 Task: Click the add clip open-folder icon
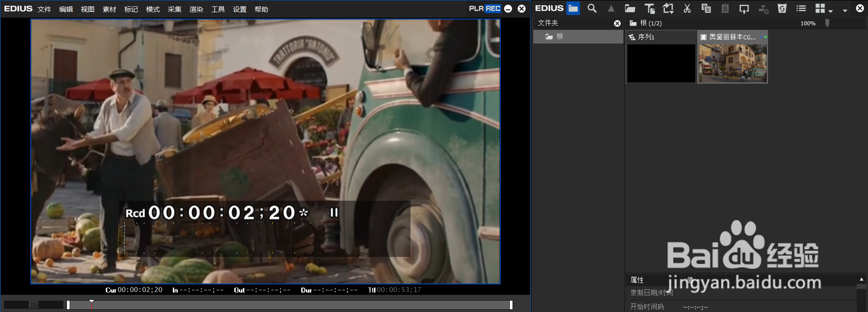coord(630,8)
